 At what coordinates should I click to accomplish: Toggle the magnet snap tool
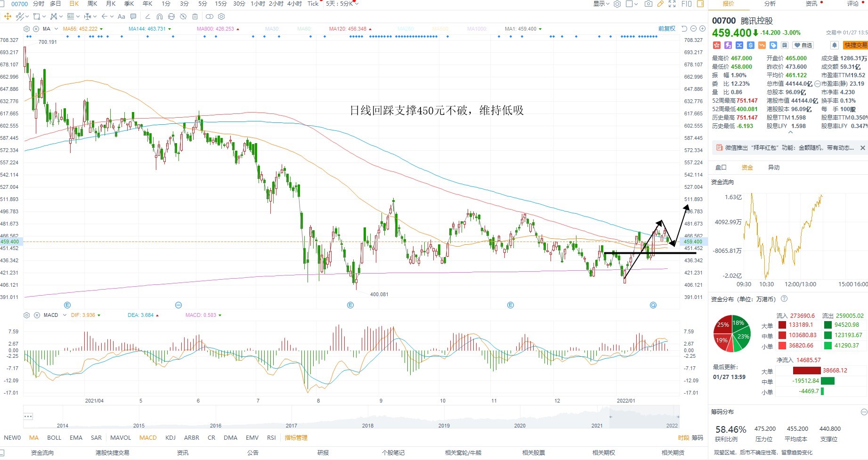tap(160, 16)
